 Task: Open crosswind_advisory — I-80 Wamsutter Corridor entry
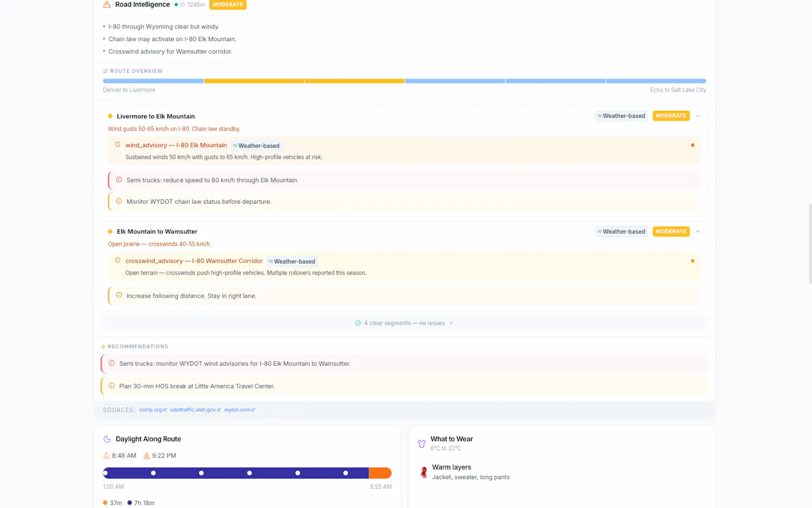click(404, 266)
